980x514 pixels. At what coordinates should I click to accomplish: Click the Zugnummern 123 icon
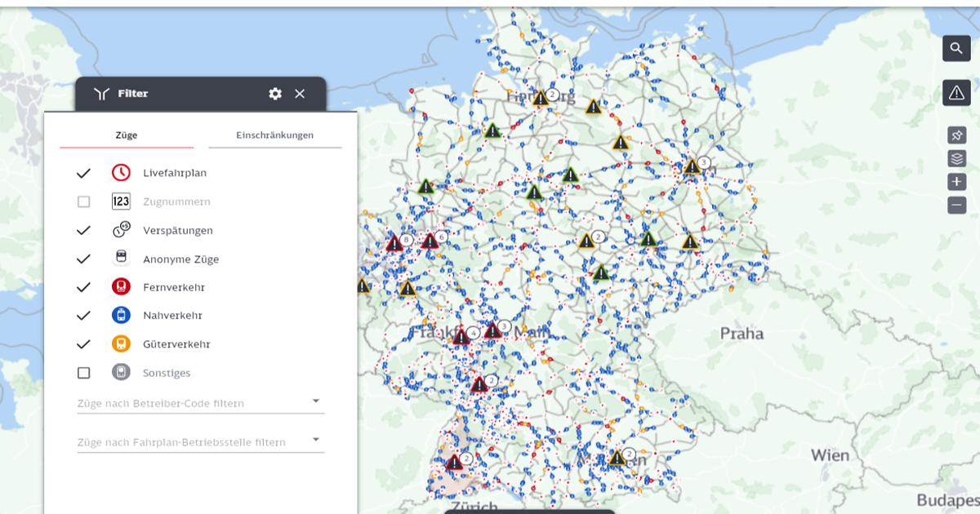(121, 201)
